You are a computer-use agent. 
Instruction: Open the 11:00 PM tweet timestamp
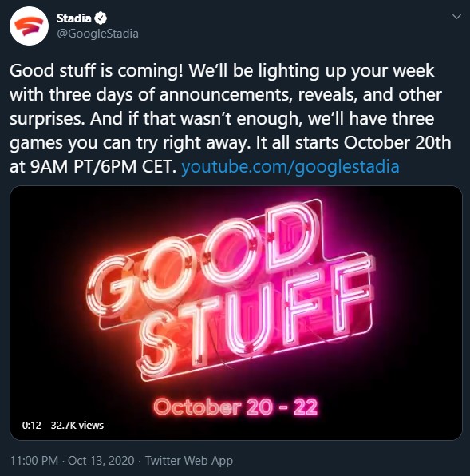click(34, 461)
